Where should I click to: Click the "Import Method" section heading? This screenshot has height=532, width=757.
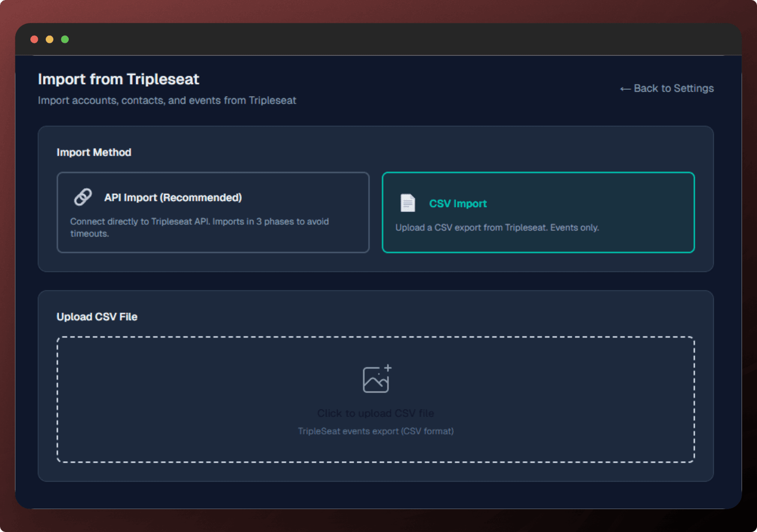pyautogui.click(x=94, y=152)
